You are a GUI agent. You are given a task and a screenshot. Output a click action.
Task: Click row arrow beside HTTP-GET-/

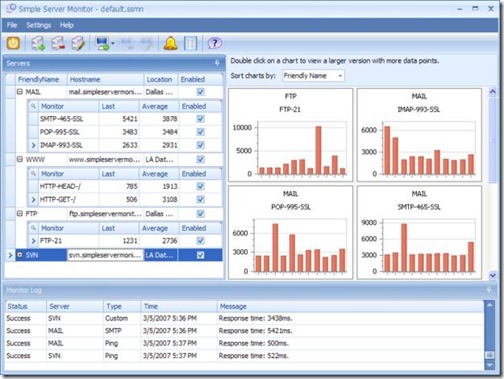33,199
